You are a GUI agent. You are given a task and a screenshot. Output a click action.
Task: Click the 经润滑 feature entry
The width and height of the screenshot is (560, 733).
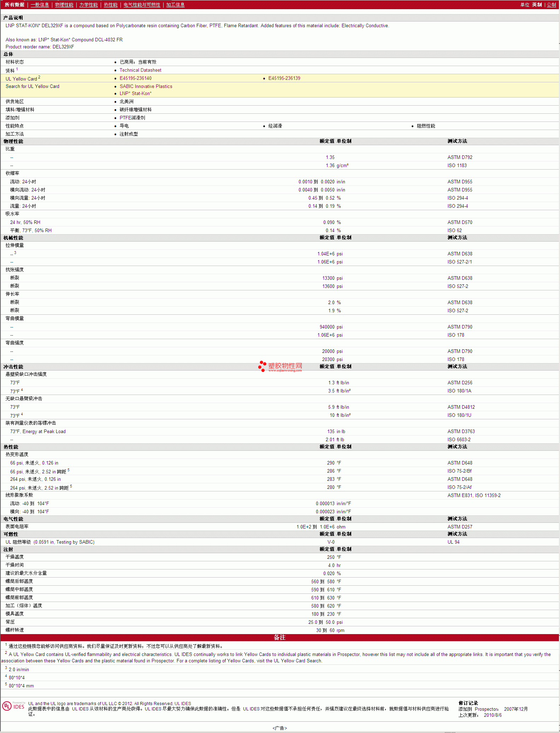(275, 126)
